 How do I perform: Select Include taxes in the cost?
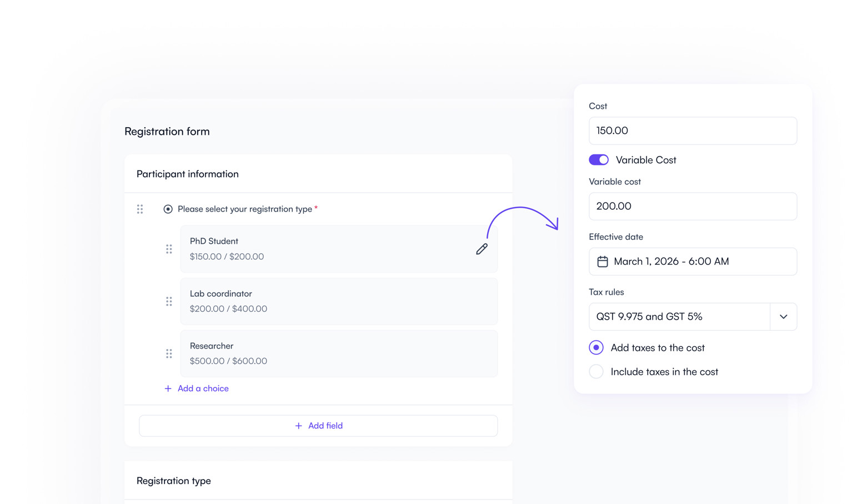coord(596,372)
